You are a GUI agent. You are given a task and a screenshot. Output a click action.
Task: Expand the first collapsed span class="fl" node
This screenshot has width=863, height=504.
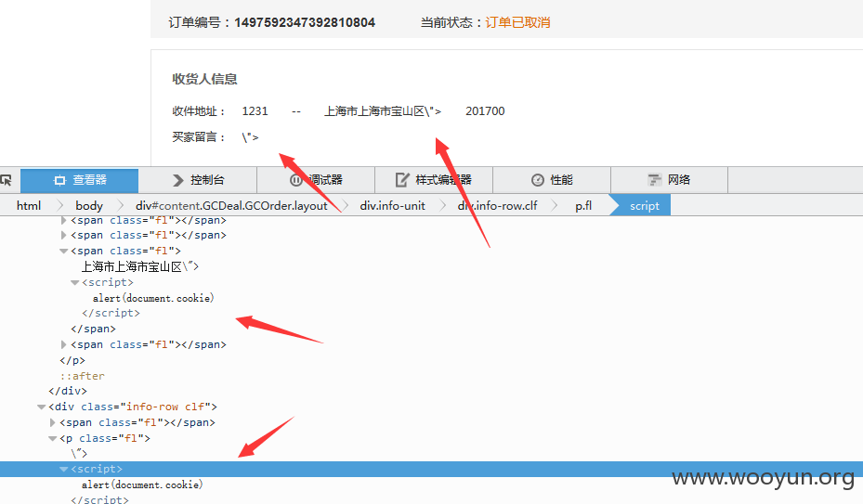point(63,220)
